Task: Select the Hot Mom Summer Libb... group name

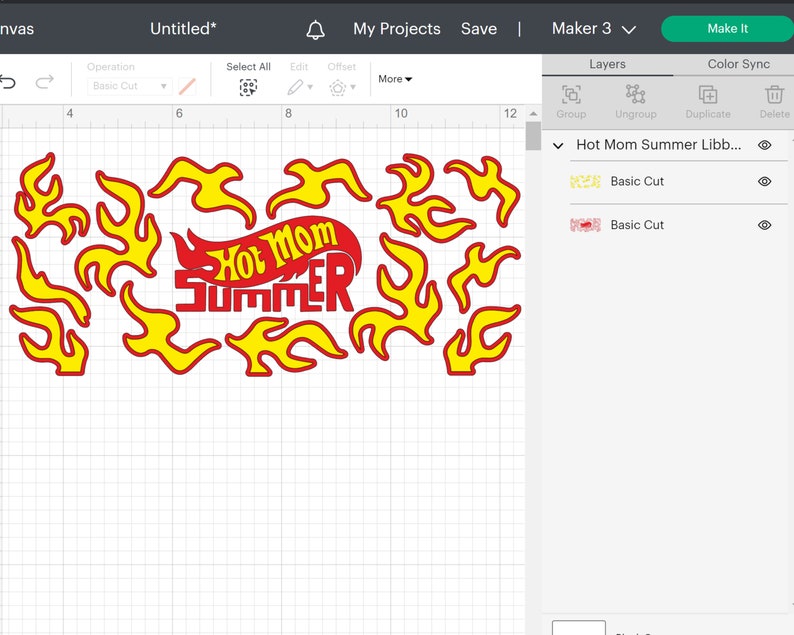Action: [x=658, y=145]
